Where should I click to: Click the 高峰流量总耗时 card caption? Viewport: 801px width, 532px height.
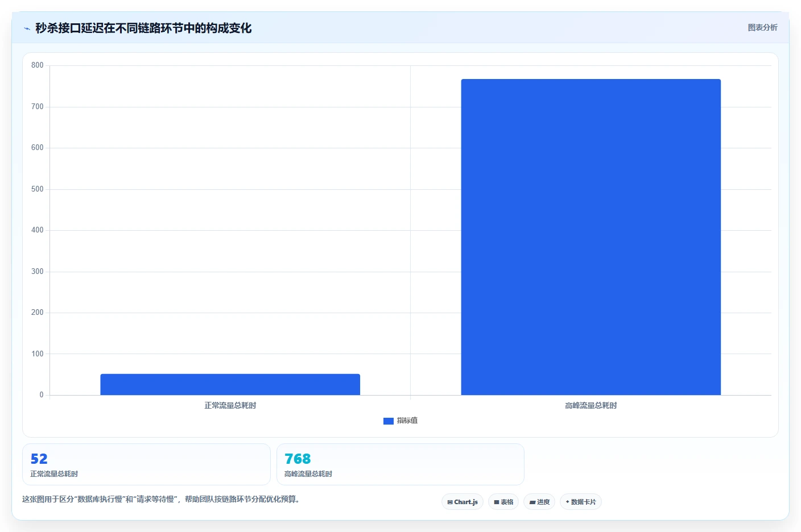(x=308, y=474)
